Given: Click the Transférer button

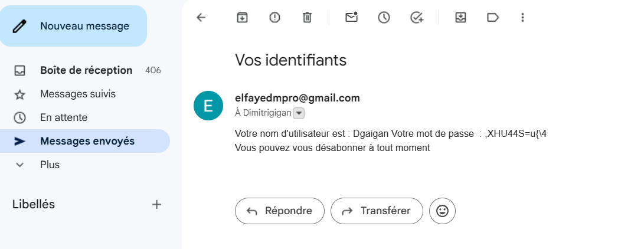Looking at the screenshot, I should (377, 211).
